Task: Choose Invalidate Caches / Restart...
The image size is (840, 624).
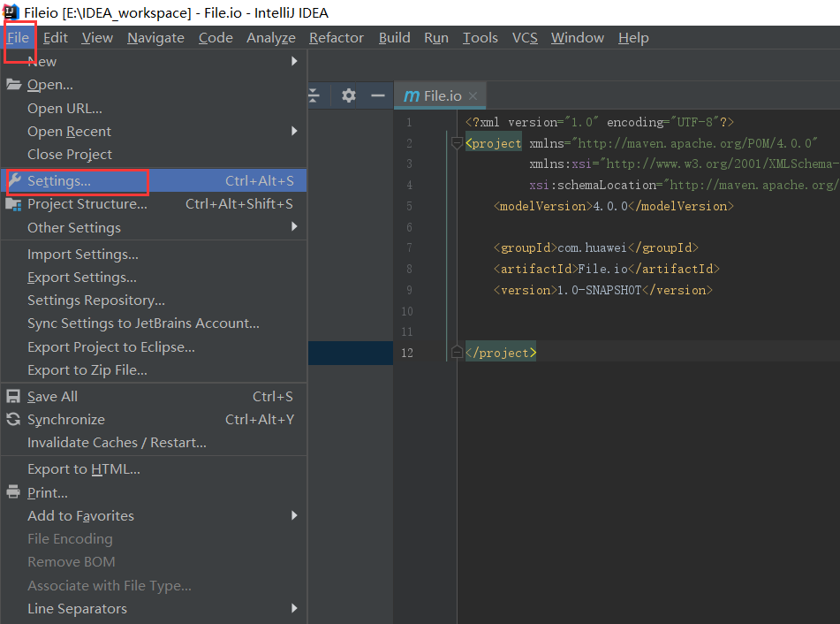Action: click(154, 442)
